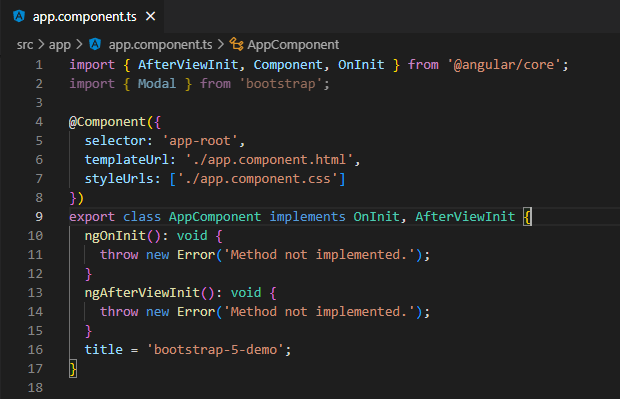Click the './app.component.css' string
This screenshot has height=399, width=620.
click(257, 179)
